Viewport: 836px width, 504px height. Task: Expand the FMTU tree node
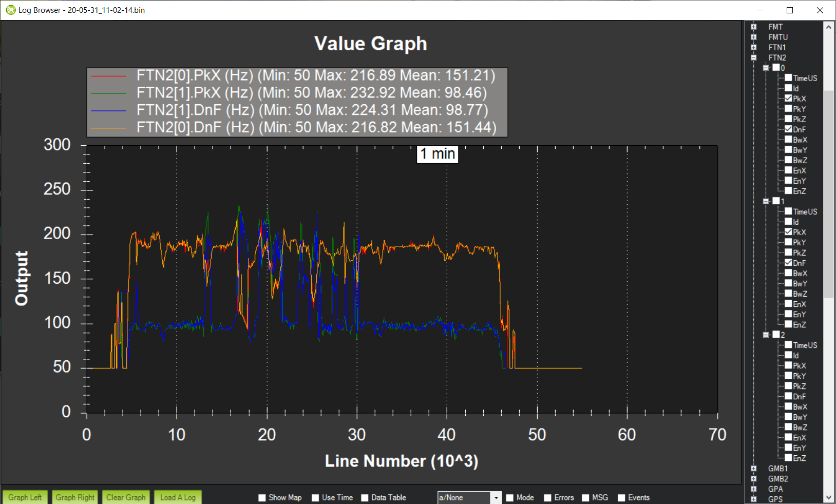[x=753, y=37]
